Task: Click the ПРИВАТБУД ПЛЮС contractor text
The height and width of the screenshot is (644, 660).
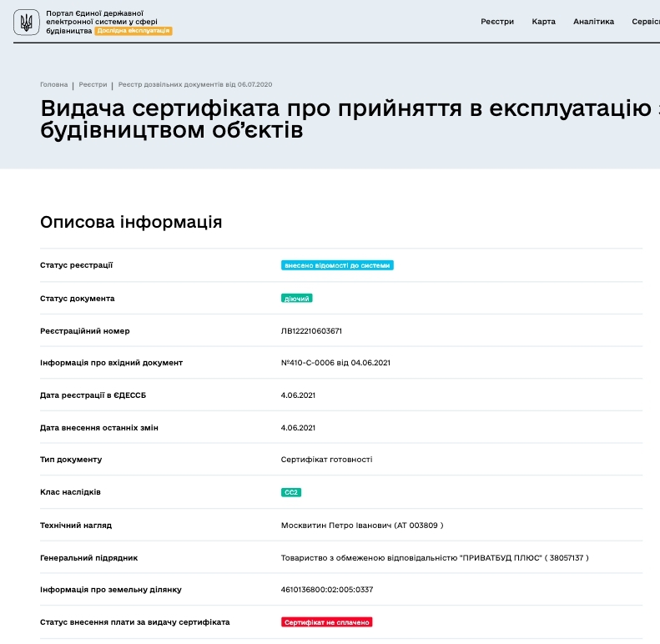Action: [435, 558]
